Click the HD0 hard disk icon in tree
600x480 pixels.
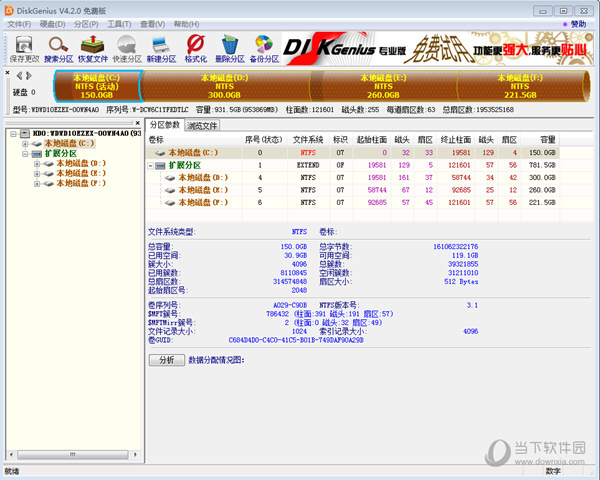point(24,134)
